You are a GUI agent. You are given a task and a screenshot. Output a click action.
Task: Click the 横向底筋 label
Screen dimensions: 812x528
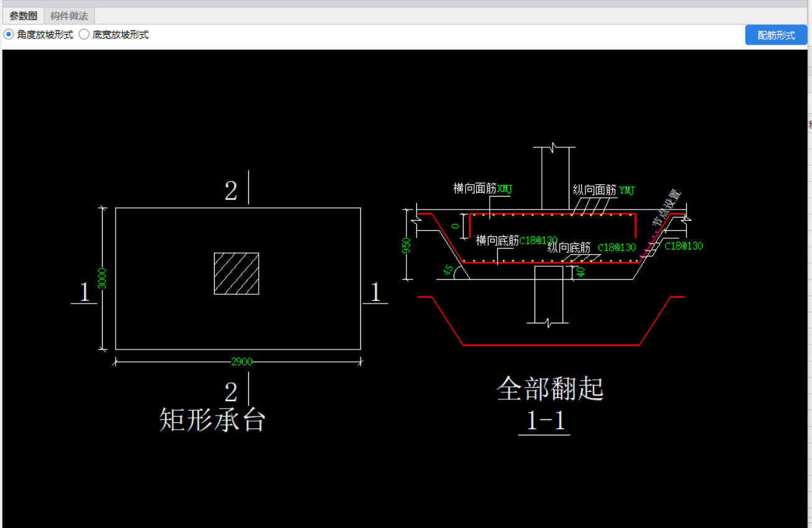497,240
